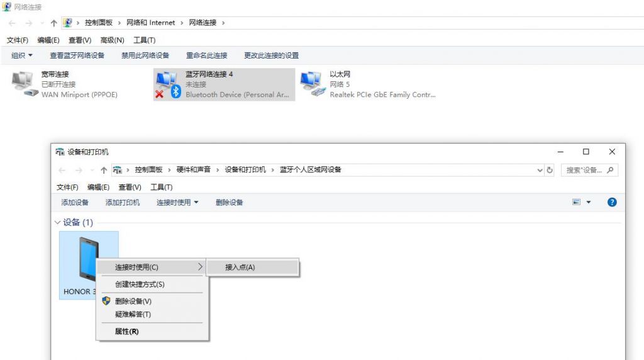
Task: Open 工具(T) menu in 网络连接 window
Action: point(144,40)
